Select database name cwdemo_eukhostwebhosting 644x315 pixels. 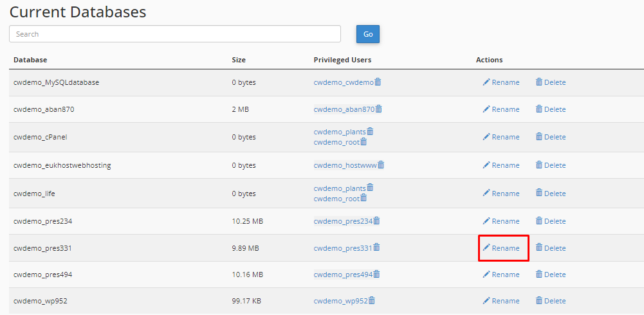click(62, 165)
